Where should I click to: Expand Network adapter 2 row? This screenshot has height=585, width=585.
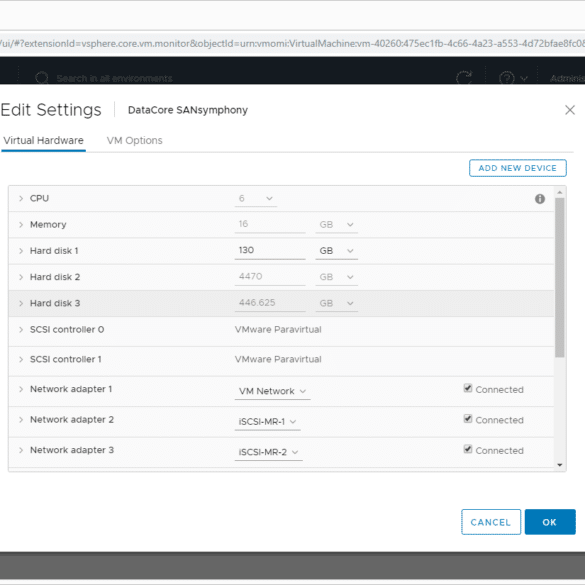click(21, 420)
